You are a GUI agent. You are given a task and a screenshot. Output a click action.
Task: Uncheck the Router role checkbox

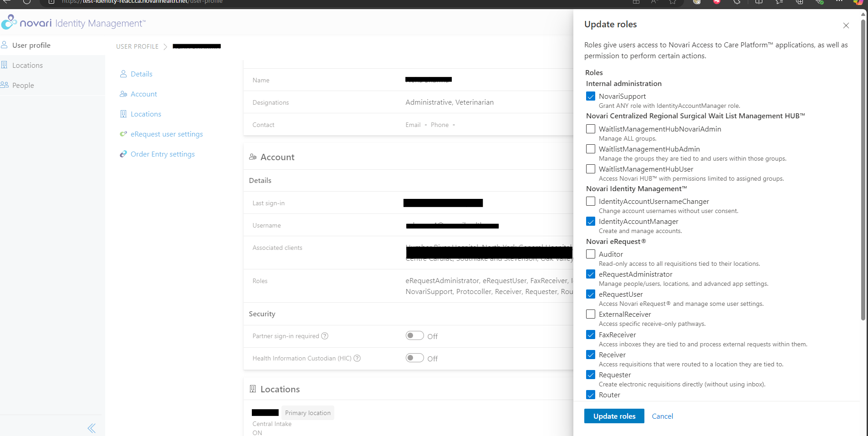click(591, 395)
